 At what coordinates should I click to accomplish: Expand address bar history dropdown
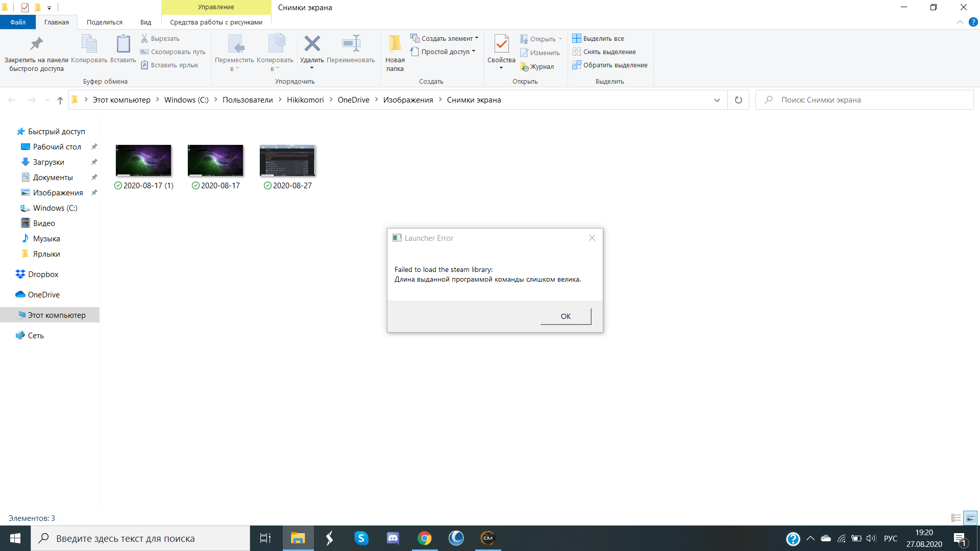pos(717,100)
